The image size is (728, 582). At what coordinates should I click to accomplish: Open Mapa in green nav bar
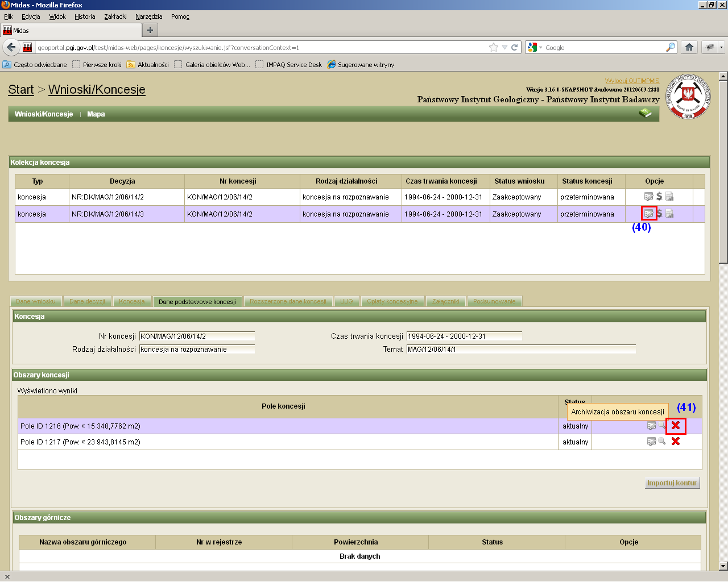pyautogui.click(x=96, y=114)
